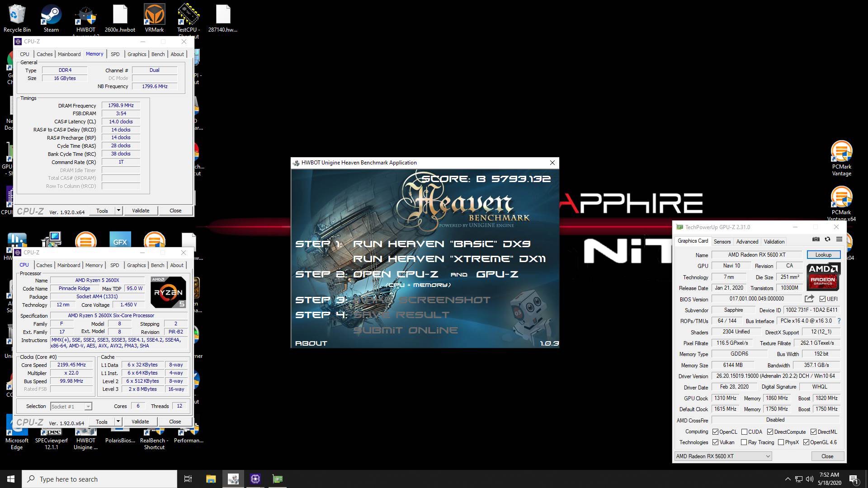
Task: Switch to GPU-Z taskbar icon
Action: click(278, 479)
